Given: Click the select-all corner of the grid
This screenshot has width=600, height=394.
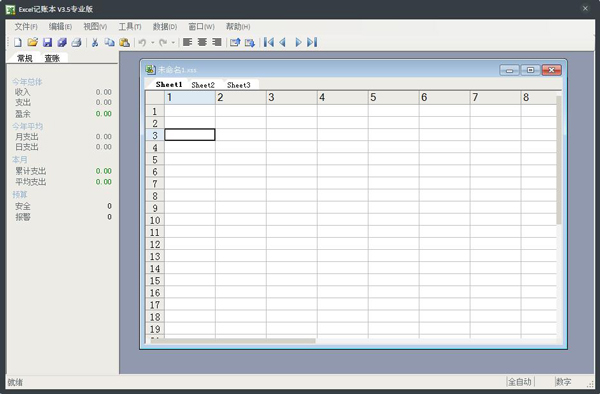Looking at the screenshot, I should point(155,98).
